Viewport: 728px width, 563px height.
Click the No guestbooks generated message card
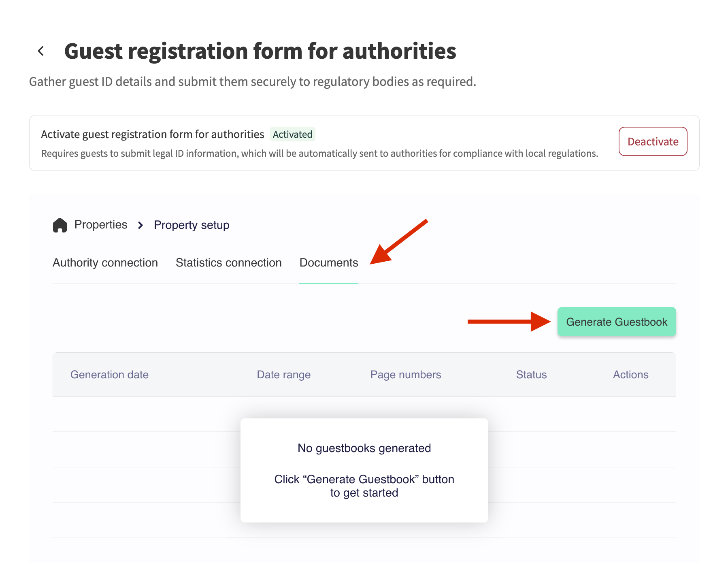click(x=364, y=470)
